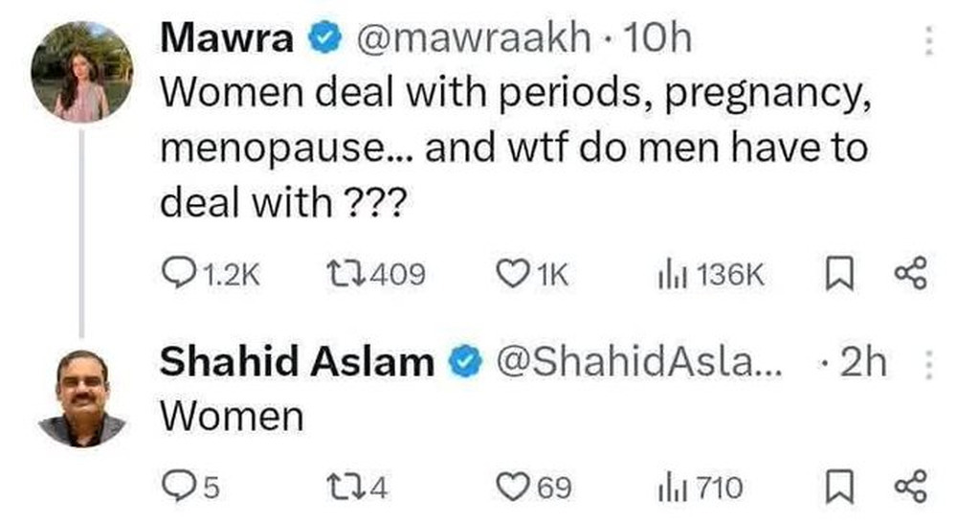
Task: Open Shahid Aslam's profile picture
Action: point(81,398)
